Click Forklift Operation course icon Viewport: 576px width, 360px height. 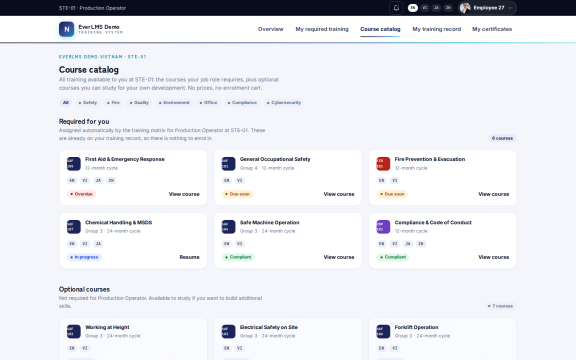[383, 332]
